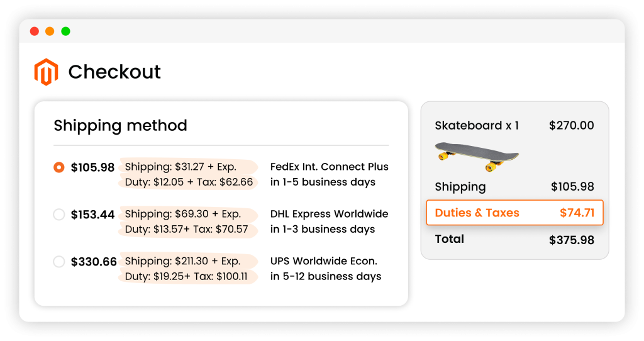Click the $375.98 order total amount
This screenshot has width=644, height=341.
click(x=571, y=240)
